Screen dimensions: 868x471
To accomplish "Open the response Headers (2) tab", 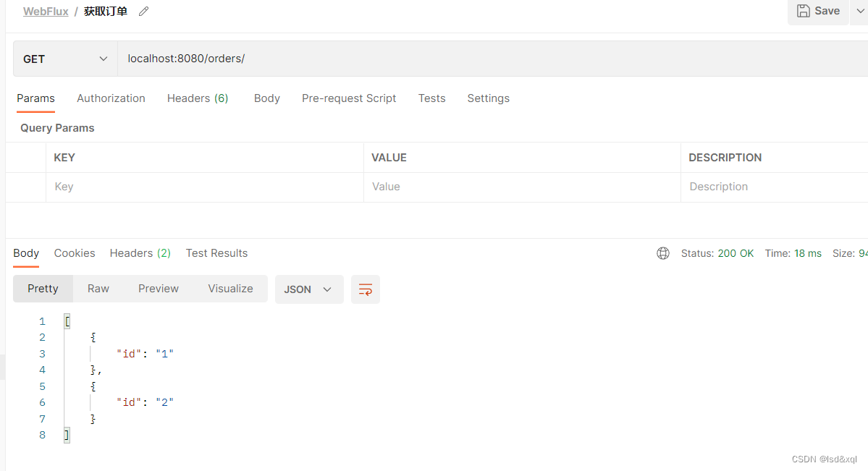I will click(x=140, y=253).
